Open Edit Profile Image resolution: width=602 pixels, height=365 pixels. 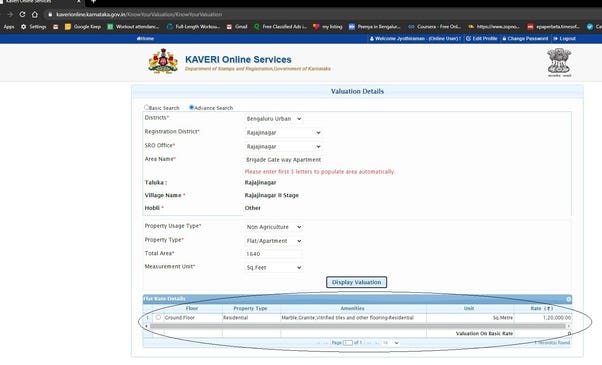(481, 38)
